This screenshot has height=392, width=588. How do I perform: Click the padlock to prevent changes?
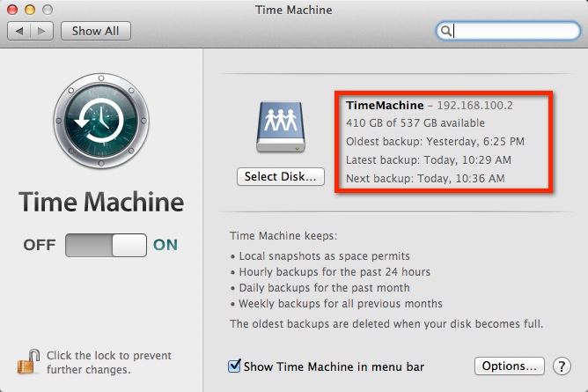[x=28, y=362]
